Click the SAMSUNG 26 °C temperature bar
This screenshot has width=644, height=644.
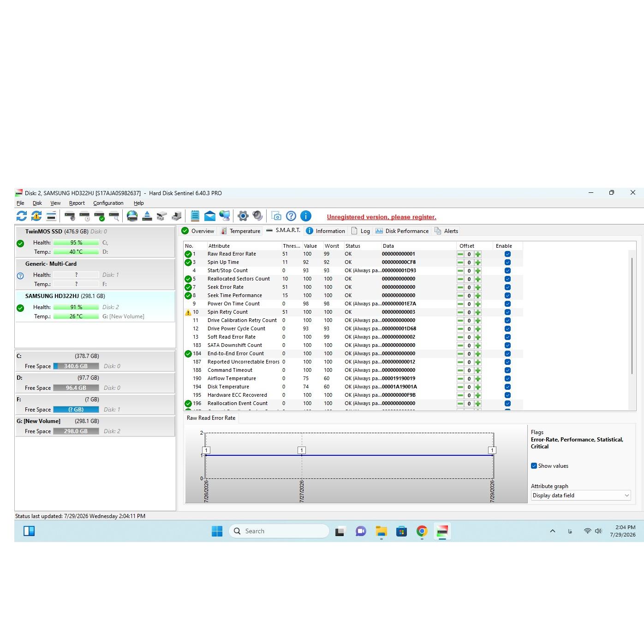coord(76,316)
